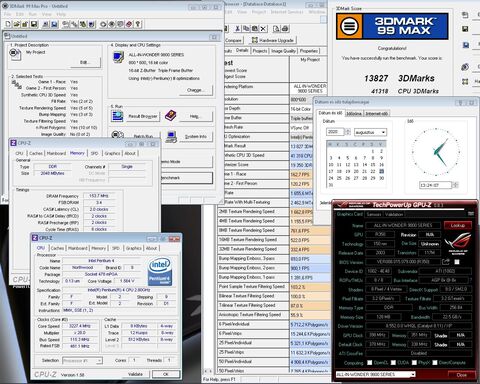Click the Lookup button in GPU-Z
Screen dimensions: 480x384
pyautogui.click(x=458, y=225)
